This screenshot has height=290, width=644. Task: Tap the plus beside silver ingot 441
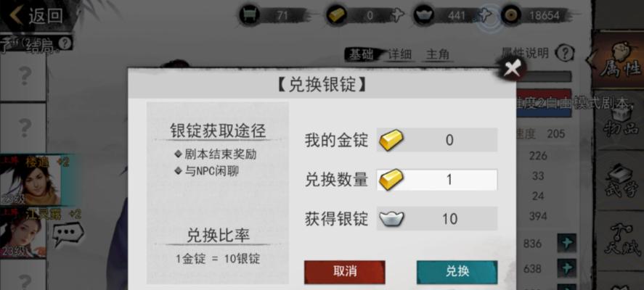(x=485, y=15)
